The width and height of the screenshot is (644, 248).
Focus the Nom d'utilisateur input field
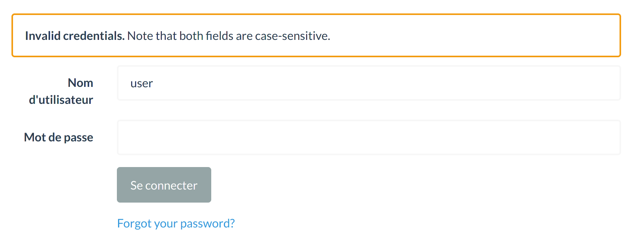coord(368,83)
